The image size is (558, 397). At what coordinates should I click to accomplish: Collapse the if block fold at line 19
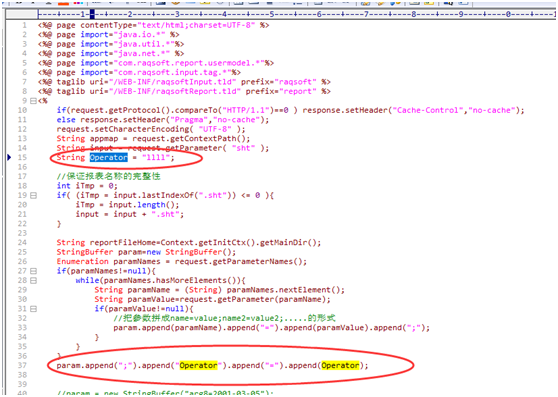tap(33, 195)
